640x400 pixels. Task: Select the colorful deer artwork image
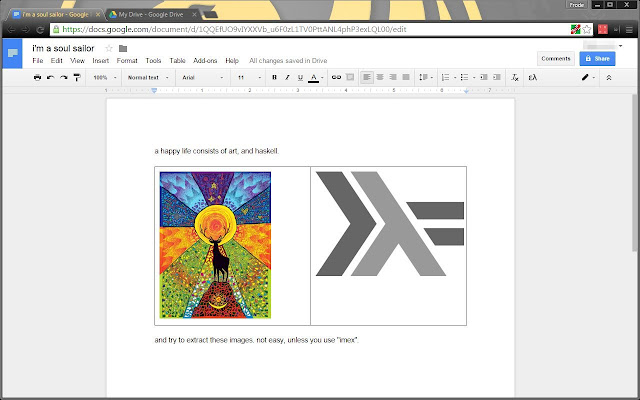point(215,245)
